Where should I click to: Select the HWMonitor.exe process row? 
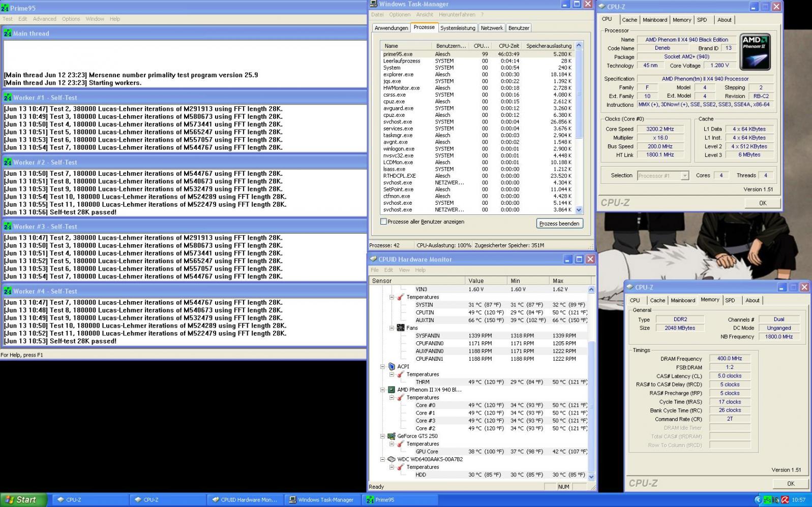pos(477,88)
